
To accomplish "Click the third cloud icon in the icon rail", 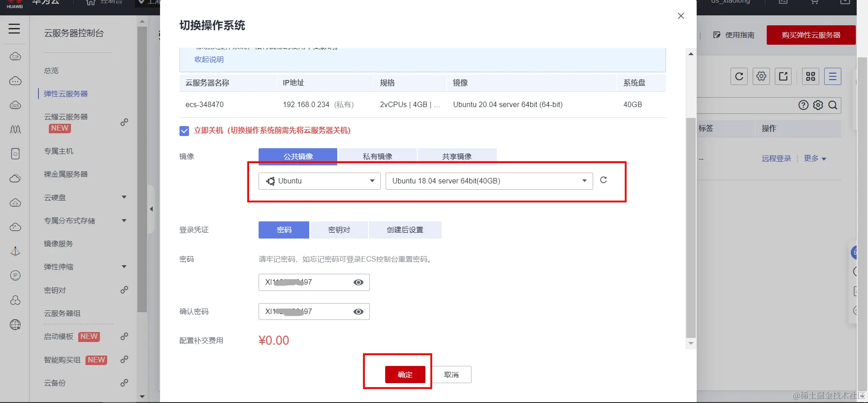I will pos(15,105).
